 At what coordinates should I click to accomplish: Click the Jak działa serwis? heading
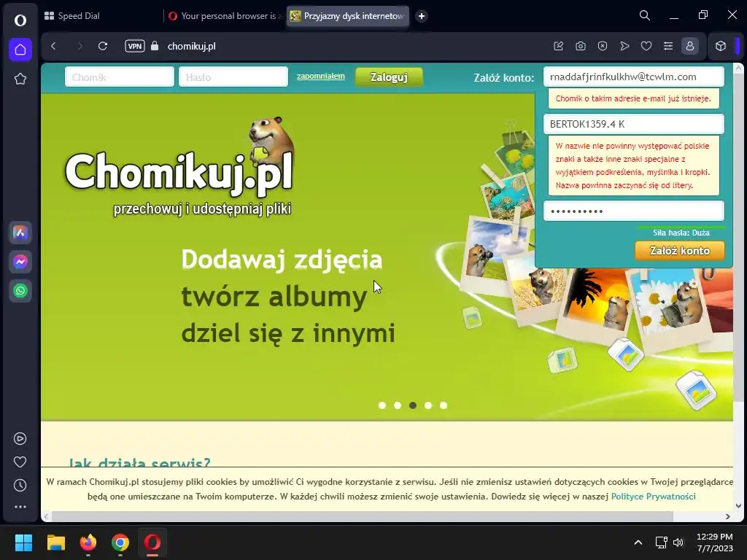pyautogui.click(x=139, y=462)
